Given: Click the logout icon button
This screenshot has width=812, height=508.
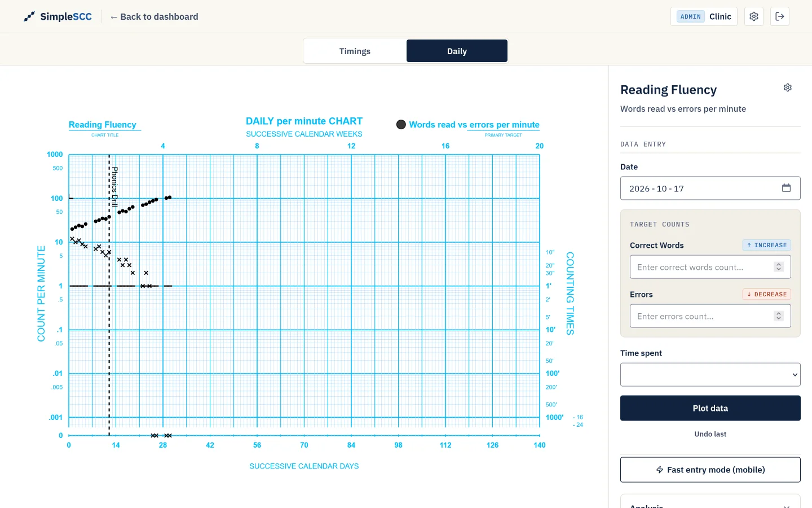Looking at the screenshot, I should click(x=780, y=16).
